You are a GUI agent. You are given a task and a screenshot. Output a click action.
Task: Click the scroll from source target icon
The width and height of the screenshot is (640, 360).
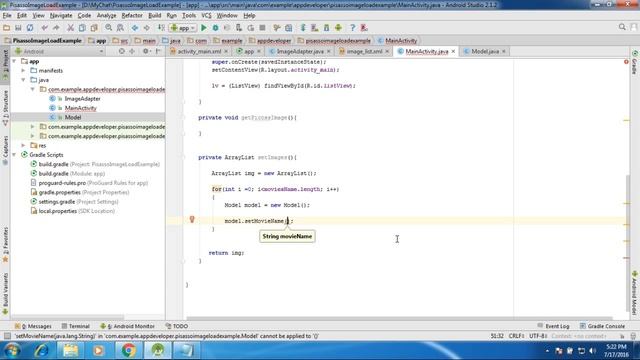tap(122, 51)
